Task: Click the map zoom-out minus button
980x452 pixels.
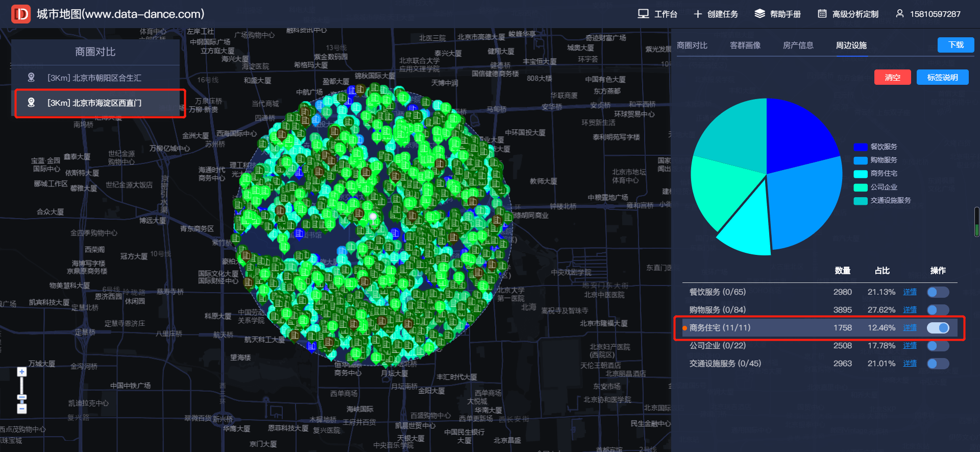Action: pyautogui.click(x=22, y=408)
